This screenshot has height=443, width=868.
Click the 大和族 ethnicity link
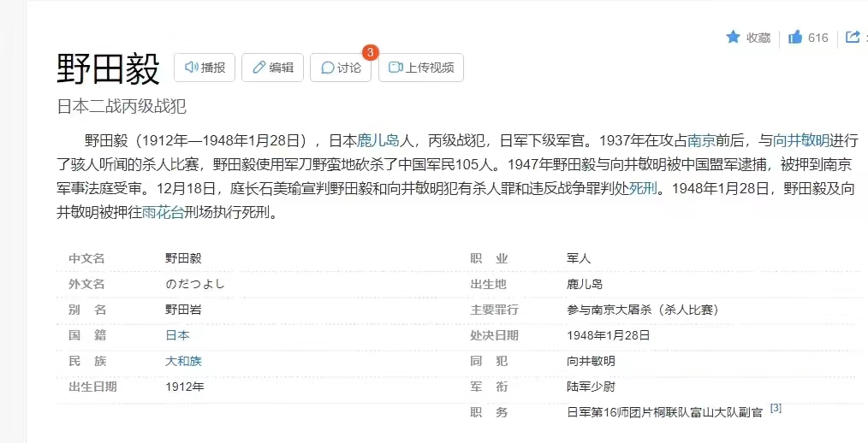pyautogui.click(x=183, y=361)
